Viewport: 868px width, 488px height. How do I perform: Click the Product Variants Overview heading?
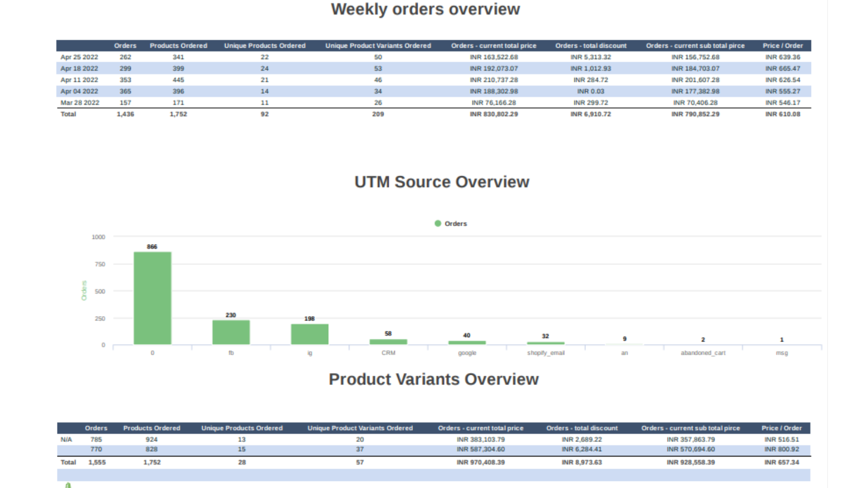(433, 379)
